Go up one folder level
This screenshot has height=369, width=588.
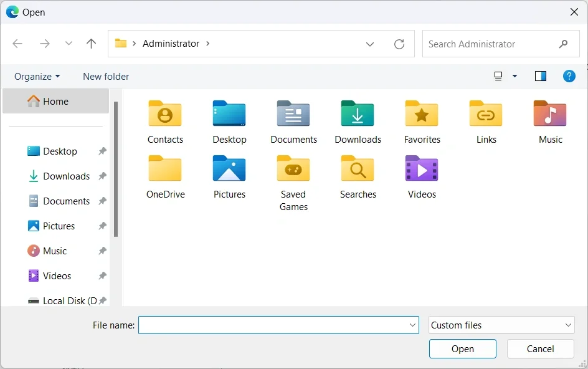[91, 44]
